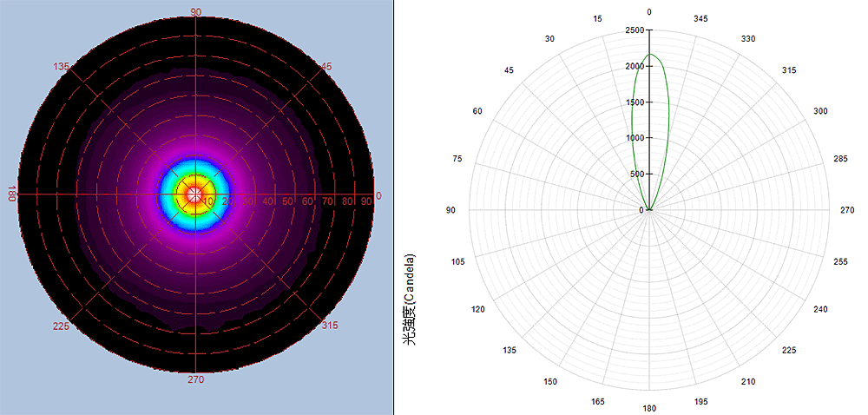Click the 2500 value on the polar chart axis

(635, 31)
